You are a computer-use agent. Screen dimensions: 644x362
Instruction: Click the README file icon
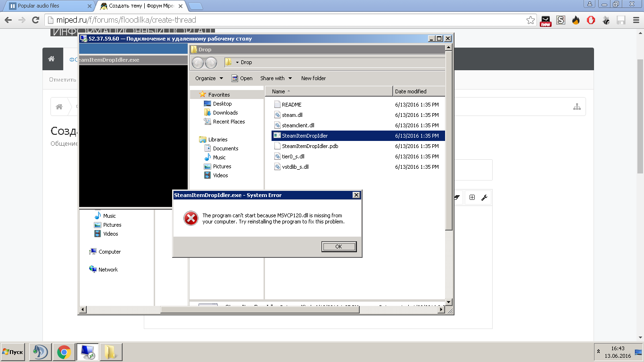pos(277,105)
